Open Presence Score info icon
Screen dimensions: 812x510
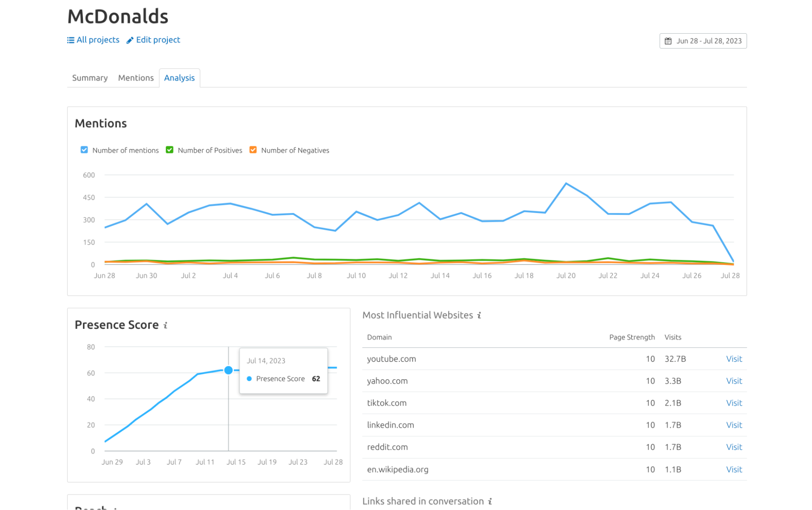(x=165, y=325)
